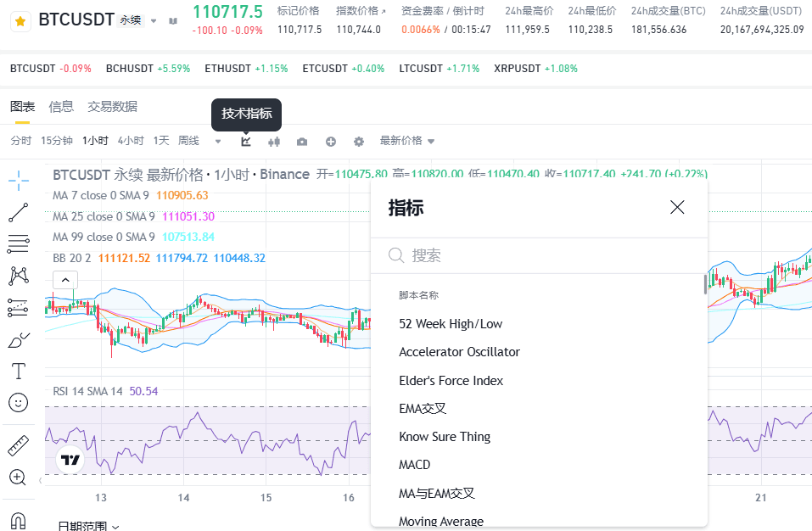The height and width of the screenshot is (531, 812).
Task: Open 指数价格 index price link
Action: (x=361, y=11)
